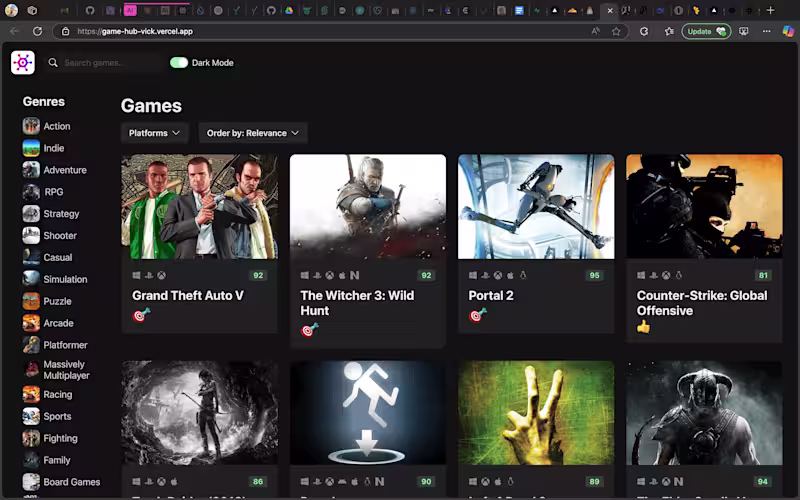Click the read aloud icon in address bar

[x=595, y=31]
